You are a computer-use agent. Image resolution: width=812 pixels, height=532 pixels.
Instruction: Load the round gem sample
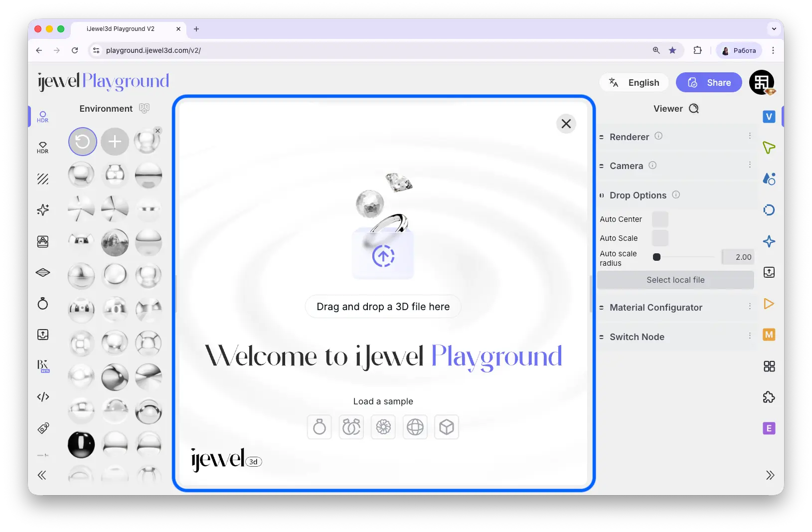[383, 427]
